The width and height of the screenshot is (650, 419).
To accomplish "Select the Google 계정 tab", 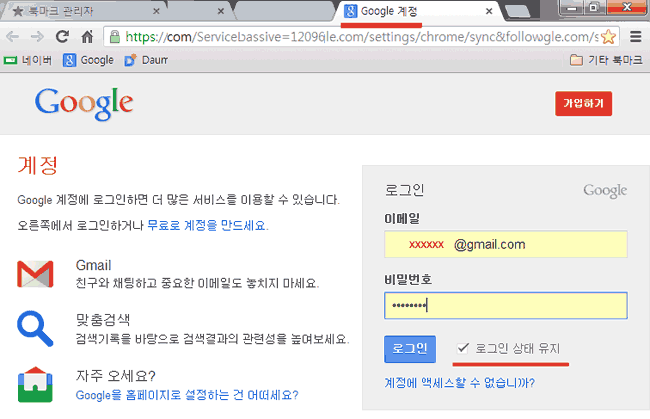I will [x=419, y=11].
